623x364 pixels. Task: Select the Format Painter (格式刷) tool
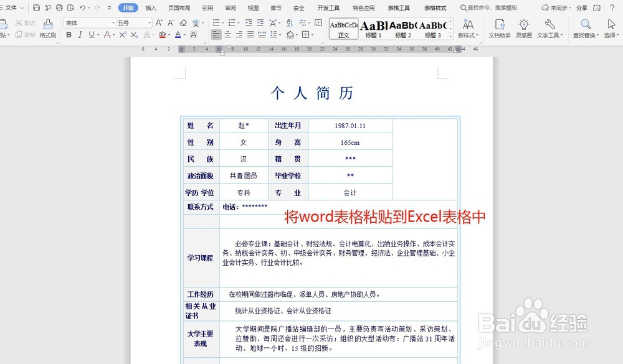[x=48, y=29]
